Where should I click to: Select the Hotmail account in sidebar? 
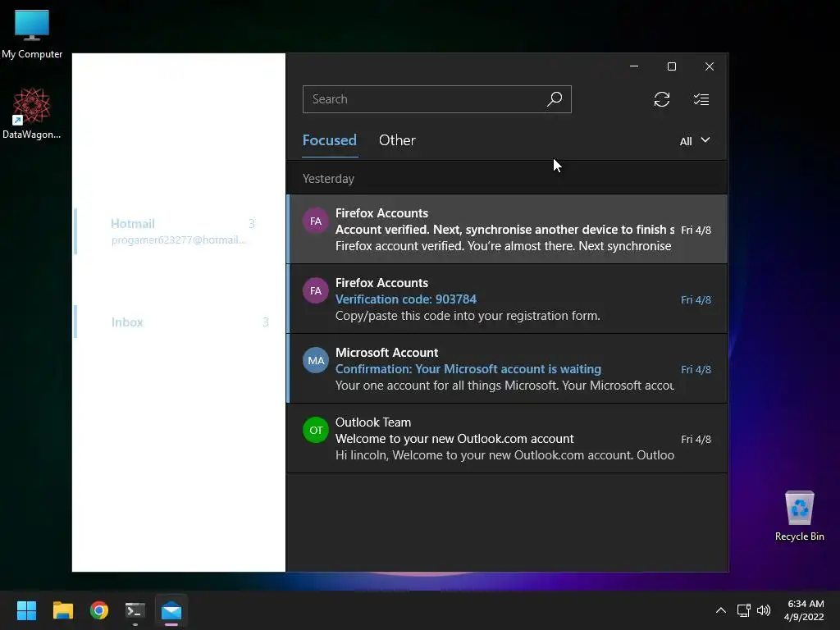180,231
